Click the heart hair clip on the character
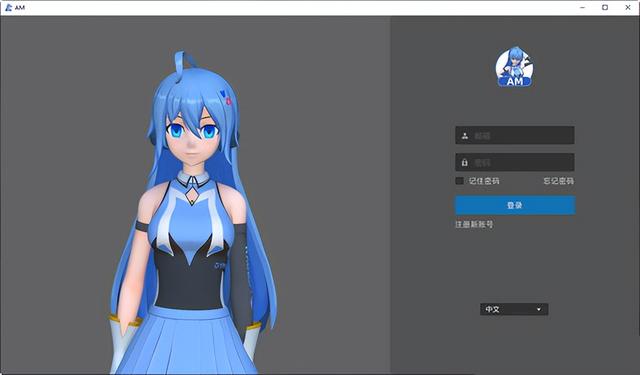The image size is (640, 375). click(226, 97)
